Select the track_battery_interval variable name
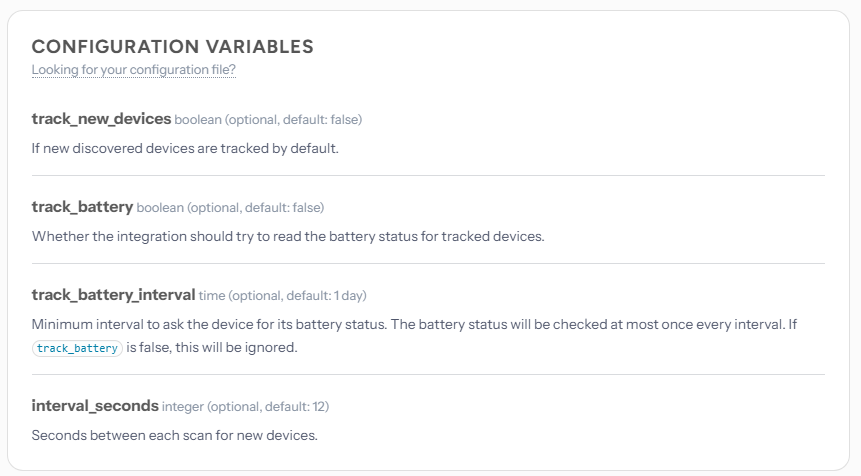 [x=113, y=295]
